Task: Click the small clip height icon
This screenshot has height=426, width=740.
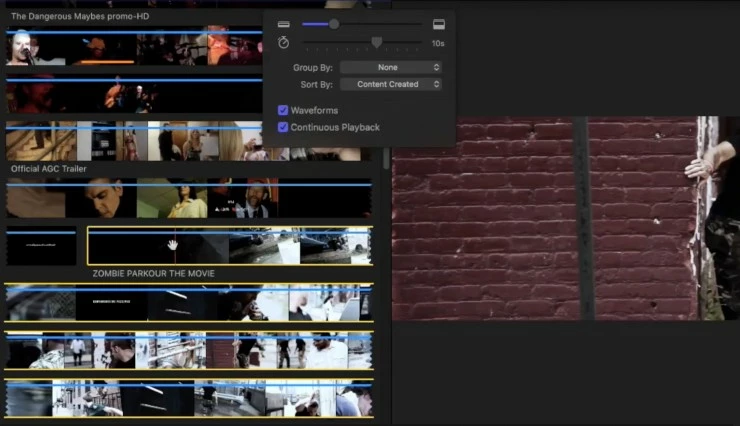Action: tap(284, 24)
